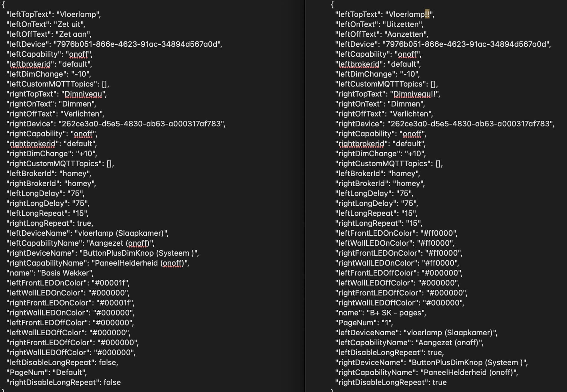Click "Uitzetten" value in right pane

[x=403, y=24]
